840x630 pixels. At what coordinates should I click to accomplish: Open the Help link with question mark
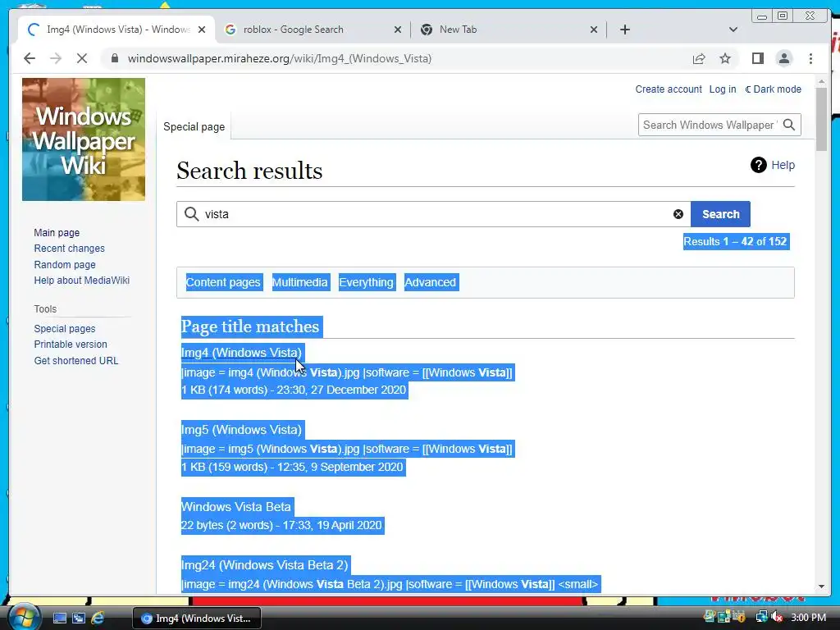tap(783, 165)
